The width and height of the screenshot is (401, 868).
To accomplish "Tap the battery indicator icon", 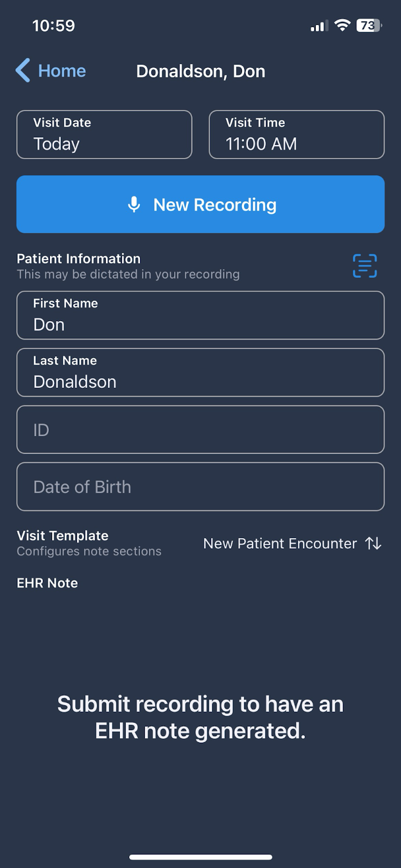I will [369, 25].
